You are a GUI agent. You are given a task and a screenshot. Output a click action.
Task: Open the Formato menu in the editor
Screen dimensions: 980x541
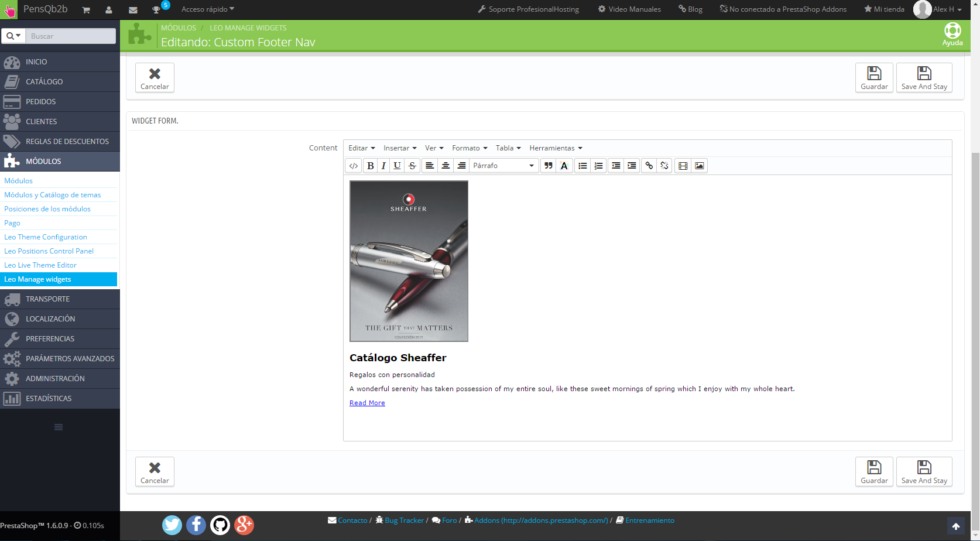pyautogui.click(x=470, y=148)
